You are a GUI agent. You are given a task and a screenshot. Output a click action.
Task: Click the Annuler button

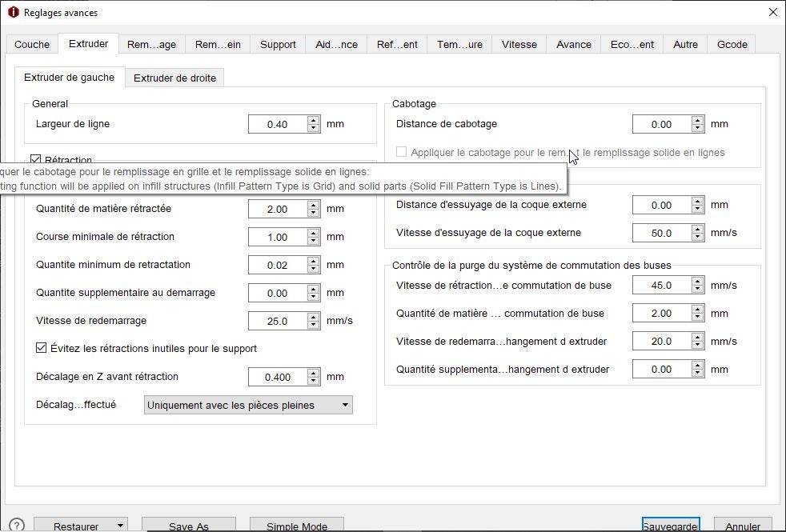(x=743, y=526)
